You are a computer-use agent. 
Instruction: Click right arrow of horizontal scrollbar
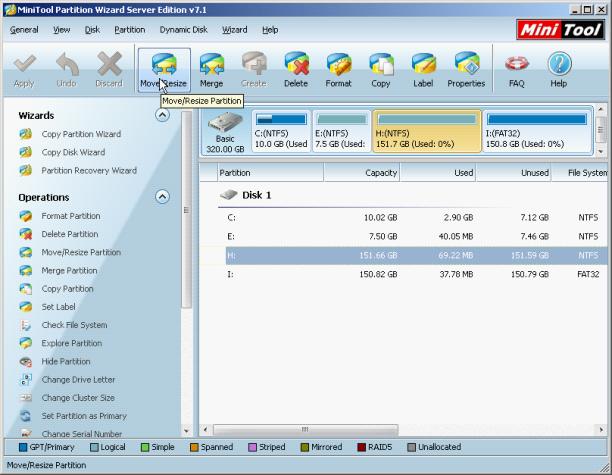click(x=601, y=430)
